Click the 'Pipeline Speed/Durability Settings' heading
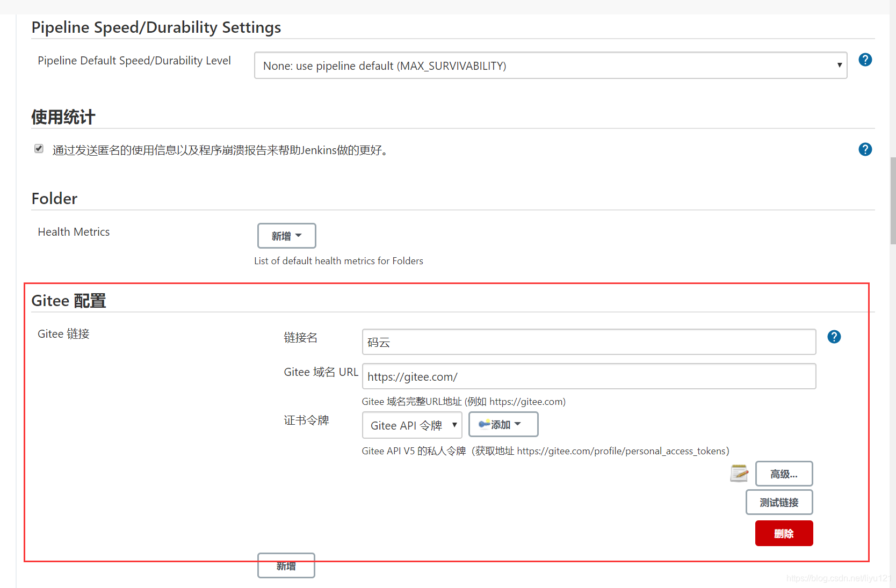896x588 pixels. [156, 27]
